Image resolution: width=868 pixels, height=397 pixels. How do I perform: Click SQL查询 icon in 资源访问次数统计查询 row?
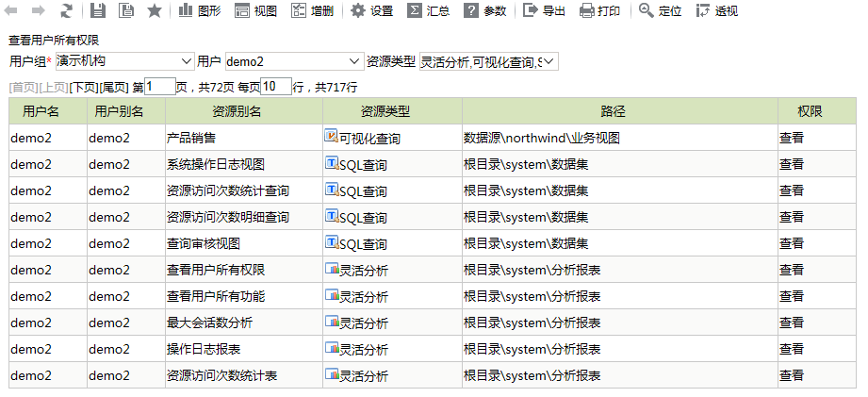coord(331,189)
